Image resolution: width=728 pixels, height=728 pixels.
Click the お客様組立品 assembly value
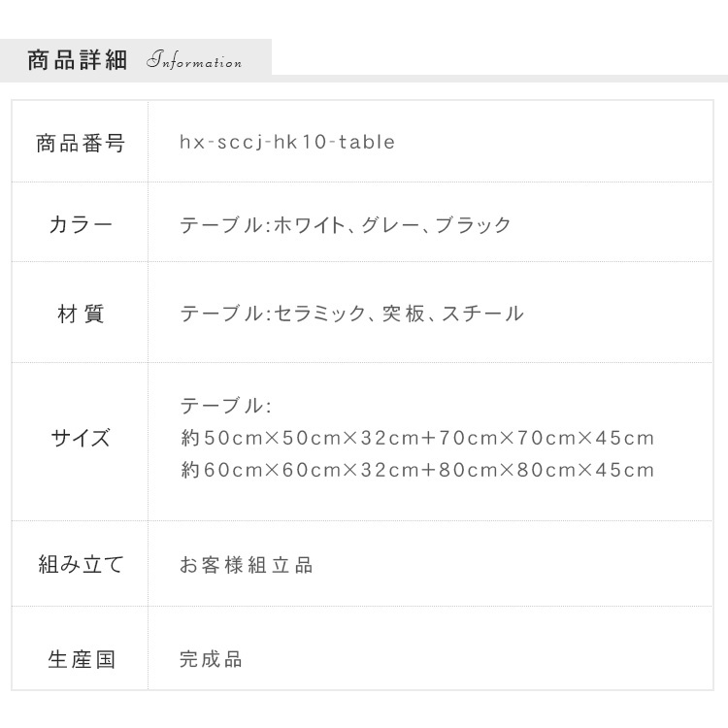coord(247,565)
